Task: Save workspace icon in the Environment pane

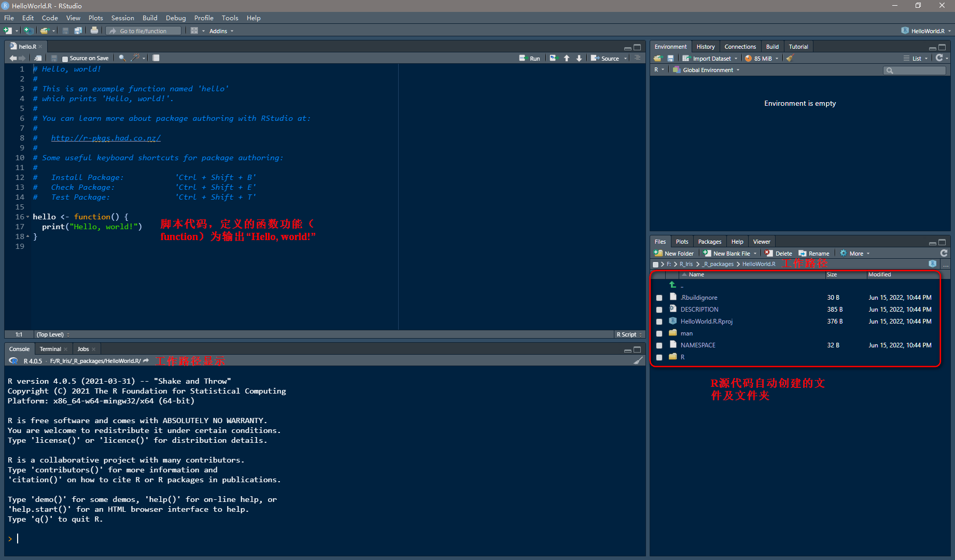Action: pyautogui.click(x=670, y=58)
